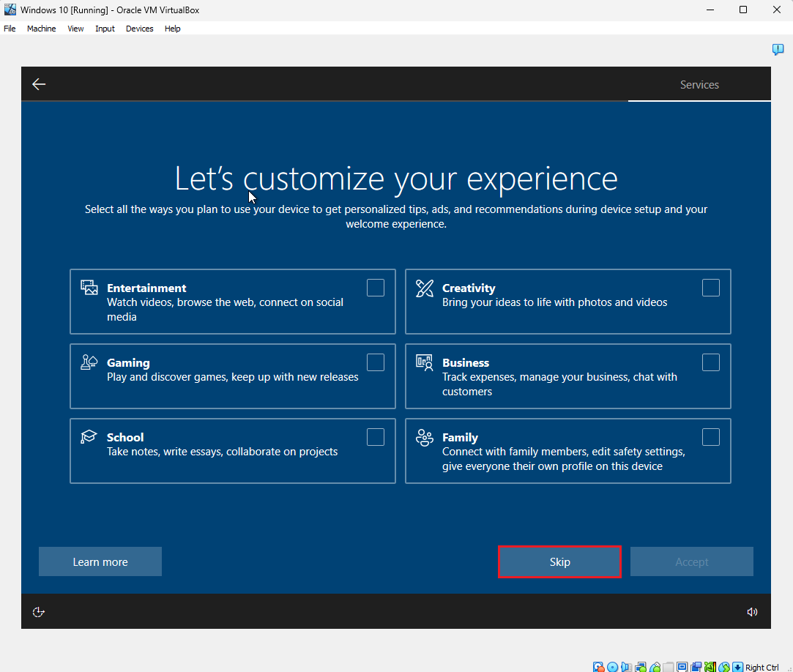Screen dimensions: 793x672
Task: Click the Entertainment picture icon
Action: [89, 287]
